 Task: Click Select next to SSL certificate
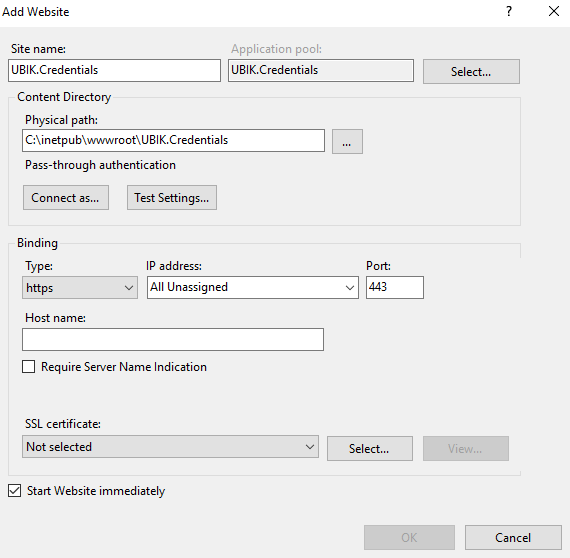coord(370,449)
